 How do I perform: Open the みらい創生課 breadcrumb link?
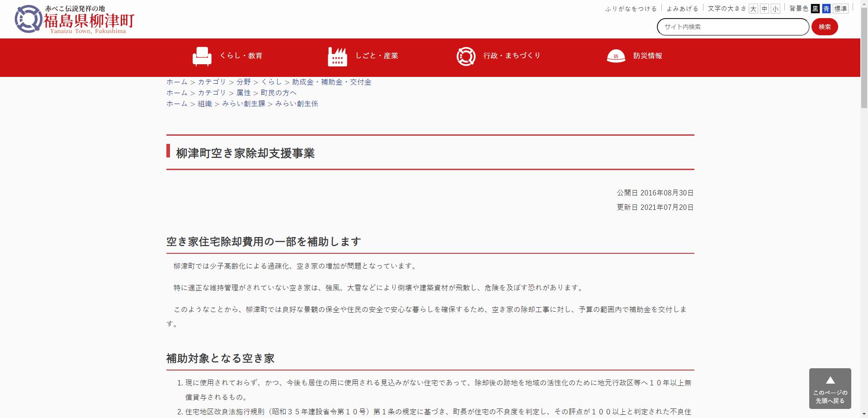point(244,104)
